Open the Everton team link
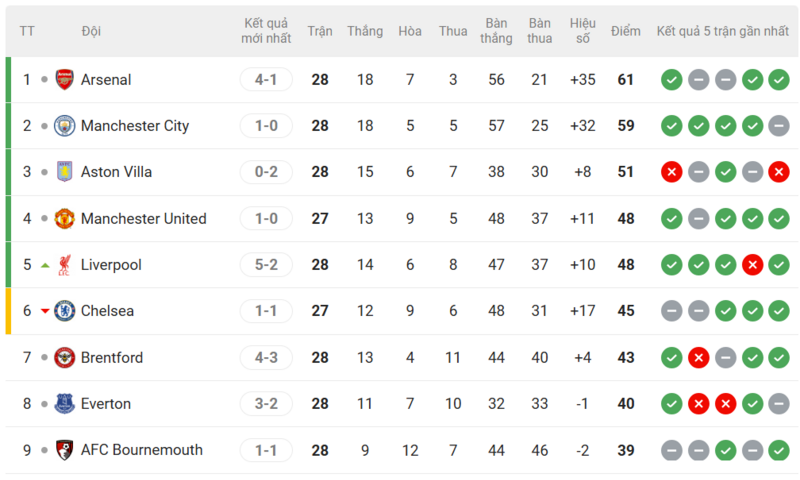 click(106, 404)
